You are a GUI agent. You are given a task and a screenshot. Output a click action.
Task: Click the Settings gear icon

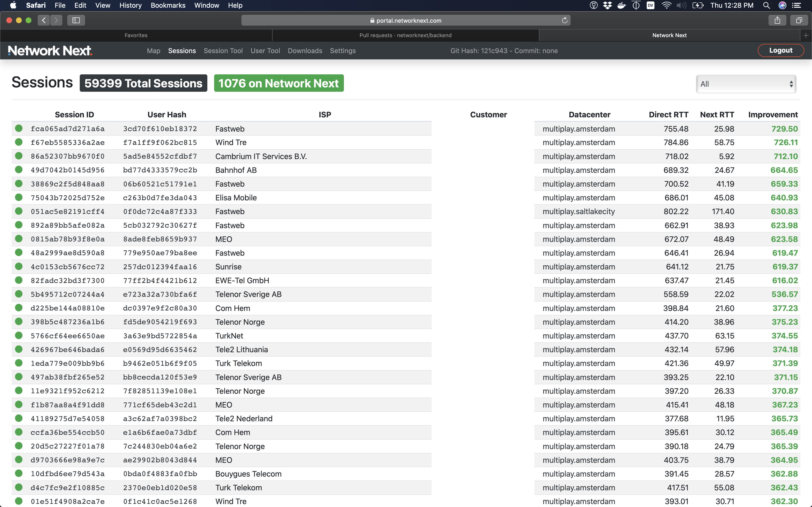pos(343,51)
